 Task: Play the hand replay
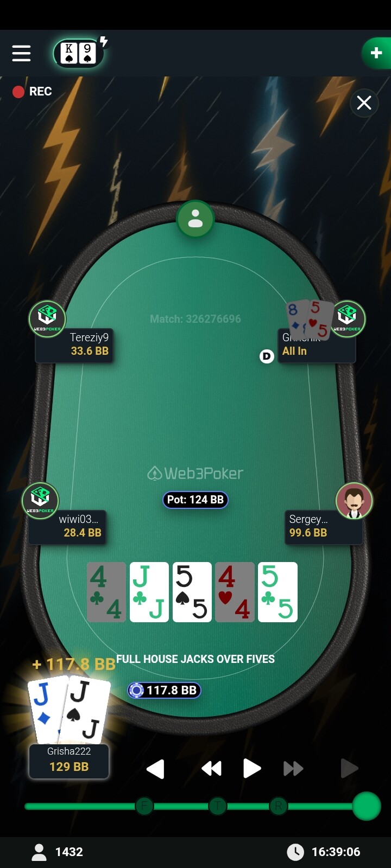[x=252, y=769]
